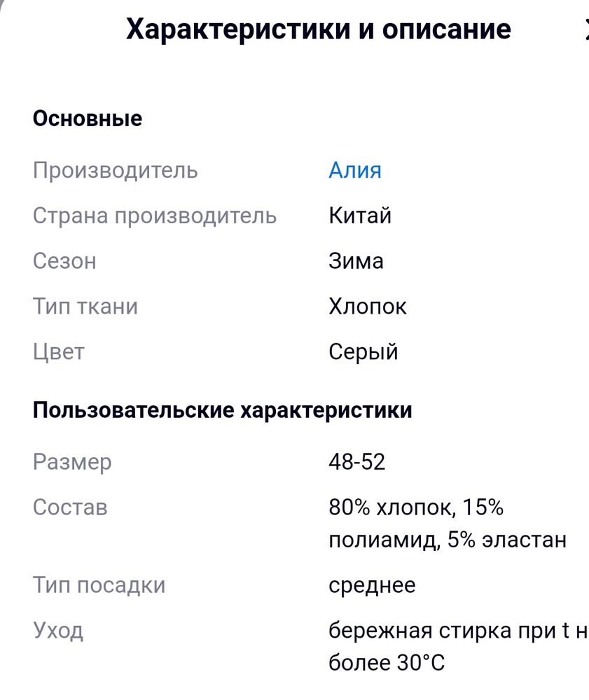The height and width of the screenshot is (700, 589).
Task: Open the manufacturer link Алия
Action: coord(354,170)
